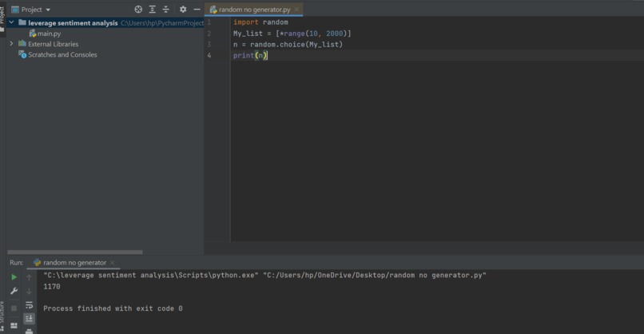
Task: Click 'Process finished with exit code 0'
Action: click(113, 308)
